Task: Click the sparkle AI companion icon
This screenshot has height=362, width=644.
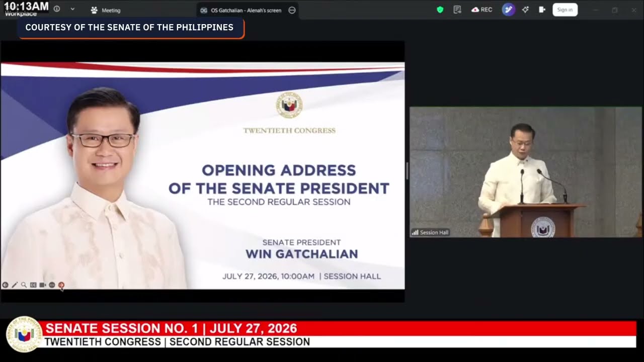Action: [x=525, y=10]
